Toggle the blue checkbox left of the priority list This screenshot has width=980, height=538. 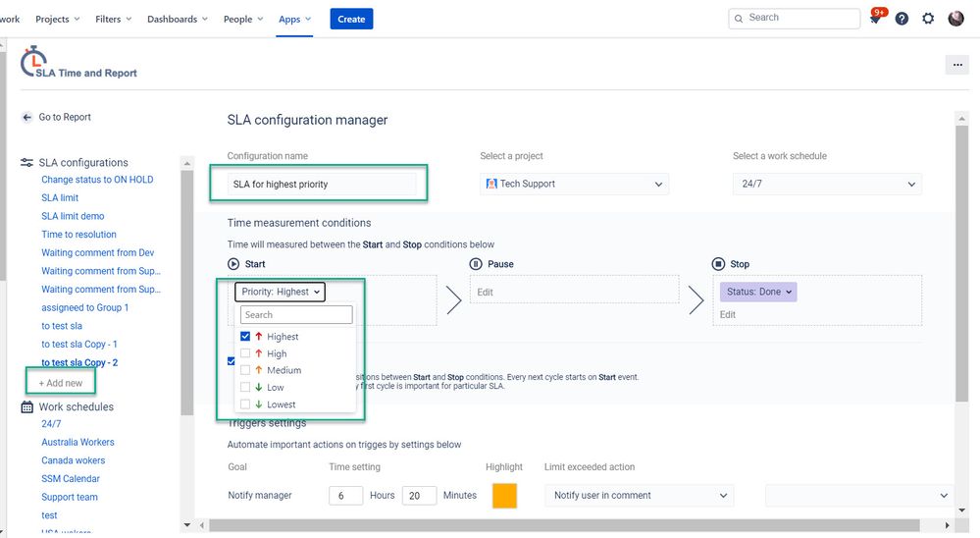click(231, 361)
